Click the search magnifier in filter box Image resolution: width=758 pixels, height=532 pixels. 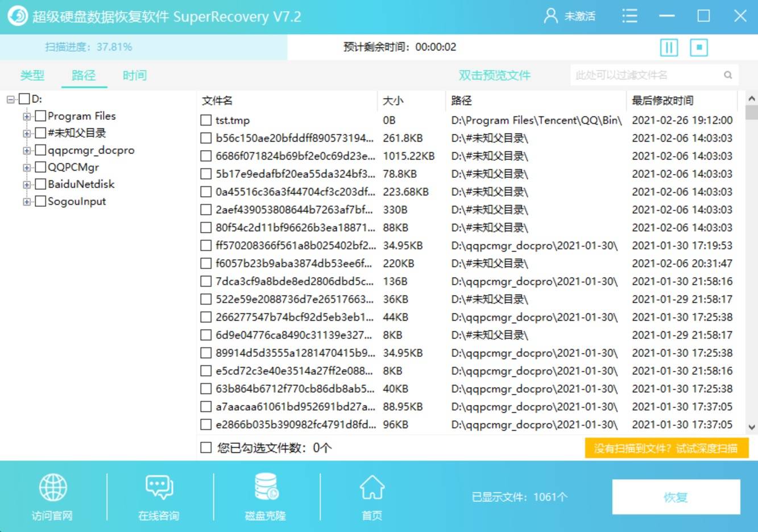point(728,74)
